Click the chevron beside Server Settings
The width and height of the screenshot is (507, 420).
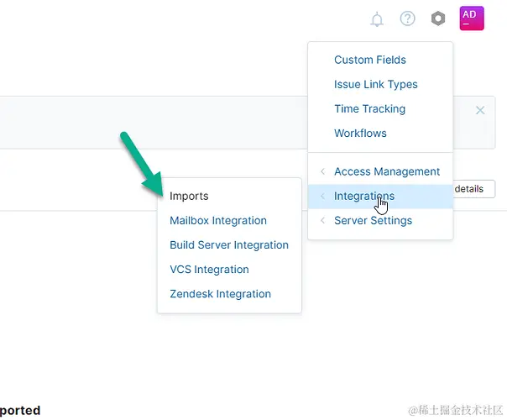tap(322, 221)
